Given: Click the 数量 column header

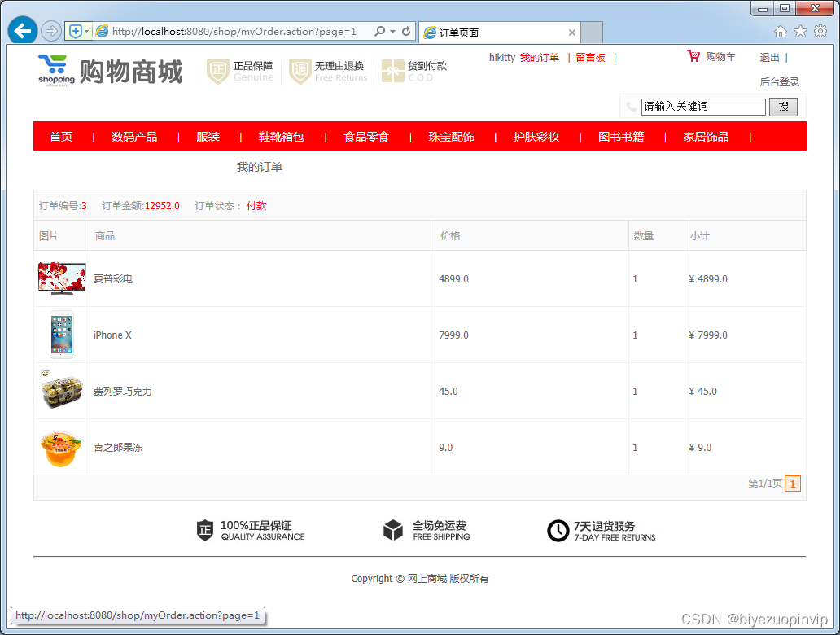Looking at the screenshot, I should (x=644, y=236).
